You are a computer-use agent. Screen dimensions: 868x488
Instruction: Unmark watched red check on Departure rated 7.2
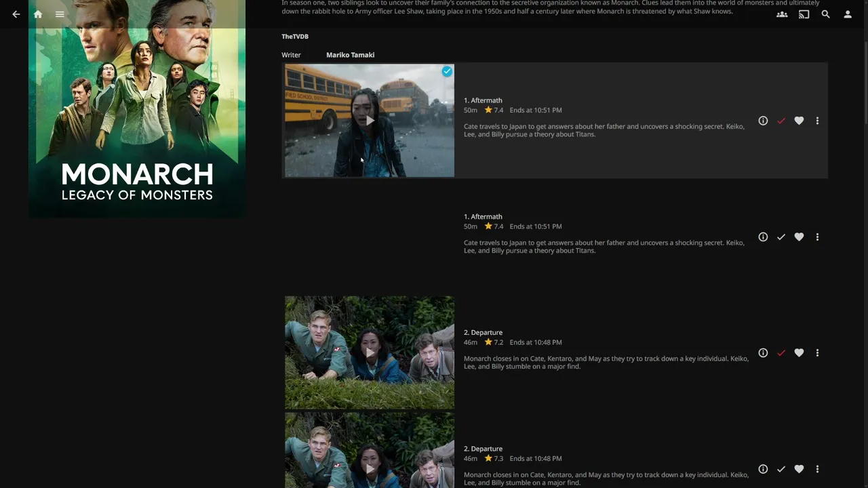coord(781,353)
